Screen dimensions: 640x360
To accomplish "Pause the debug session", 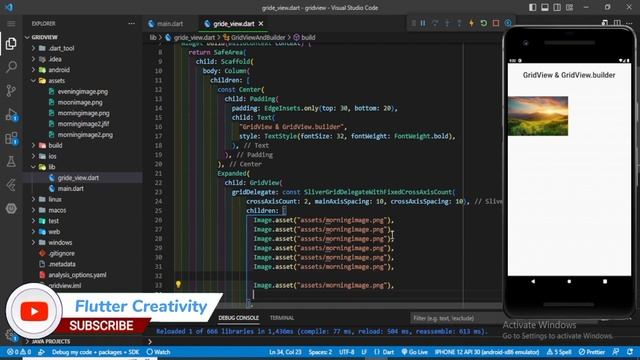I will tap(423, 23).
